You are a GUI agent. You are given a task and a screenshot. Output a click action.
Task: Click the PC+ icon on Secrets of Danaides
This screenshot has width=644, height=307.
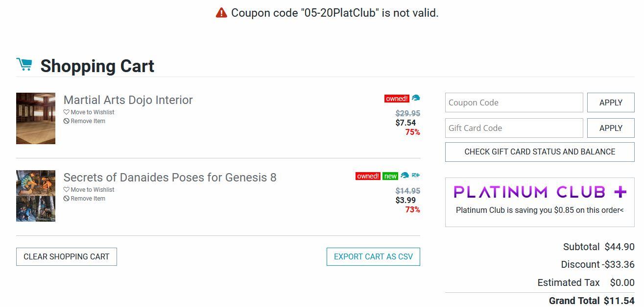pos(415,176)
